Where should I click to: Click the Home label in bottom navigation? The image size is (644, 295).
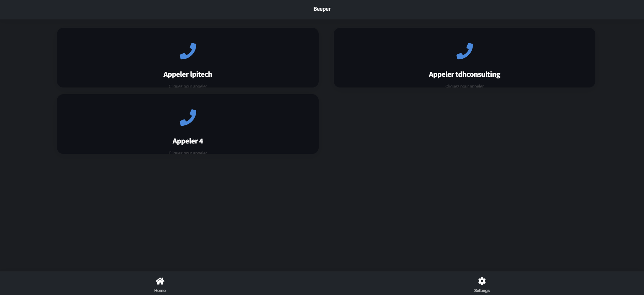160,291
